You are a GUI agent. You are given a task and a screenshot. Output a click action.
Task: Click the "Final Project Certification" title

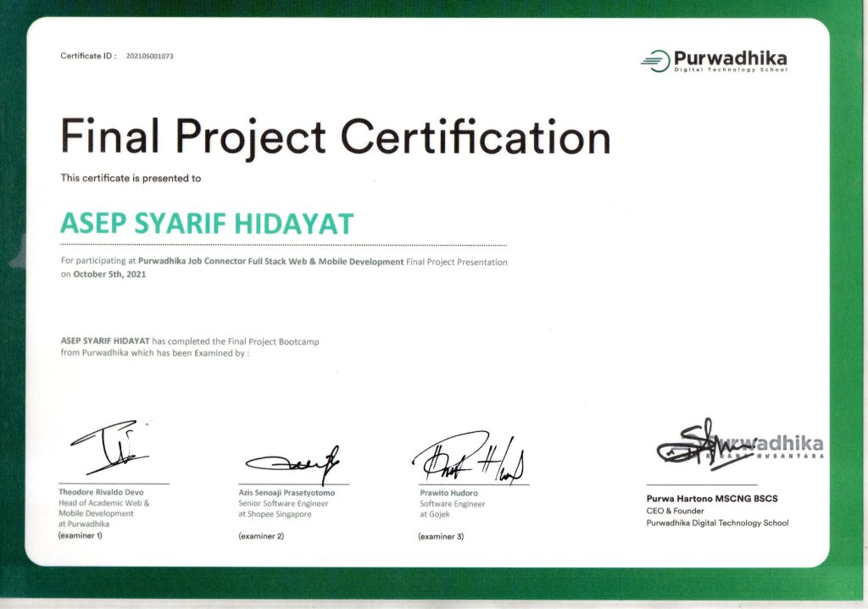[335, 138]
